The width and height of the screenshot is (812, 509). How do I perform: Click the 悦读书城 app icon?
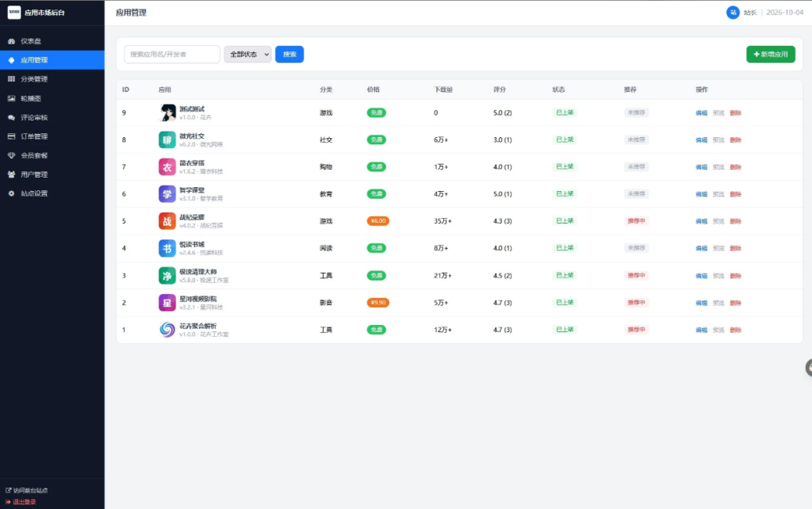pos(167,248)
